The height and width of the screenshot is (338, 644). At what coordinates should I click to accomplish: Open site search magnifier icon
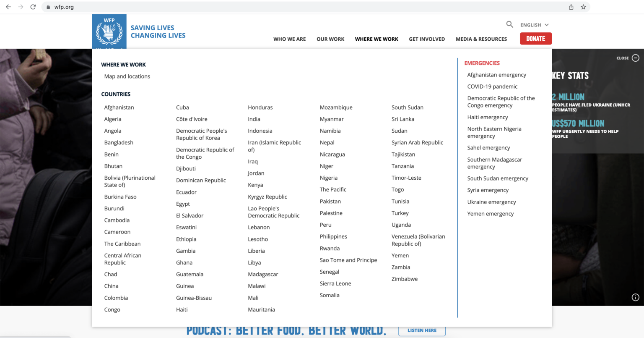click(x=509, y=24)
